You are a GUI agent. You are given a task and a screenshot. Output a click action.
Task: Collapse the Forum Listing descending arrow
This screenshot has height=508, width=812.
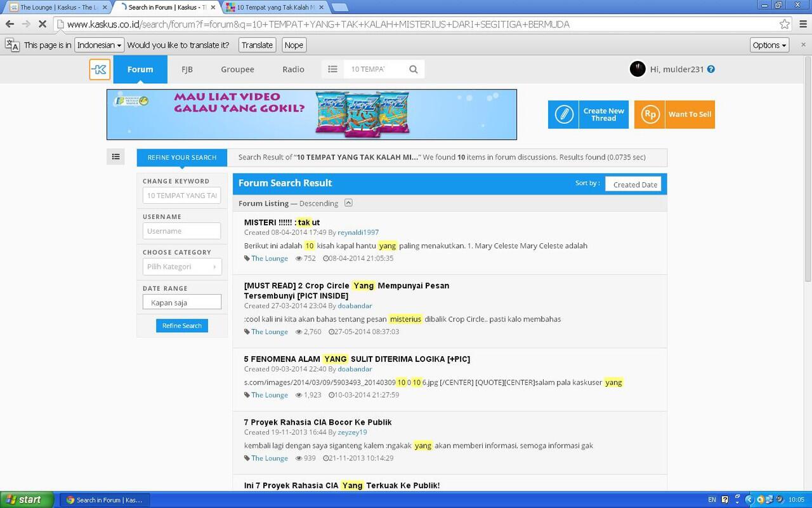pyautogui.click(x=348, y=203)
